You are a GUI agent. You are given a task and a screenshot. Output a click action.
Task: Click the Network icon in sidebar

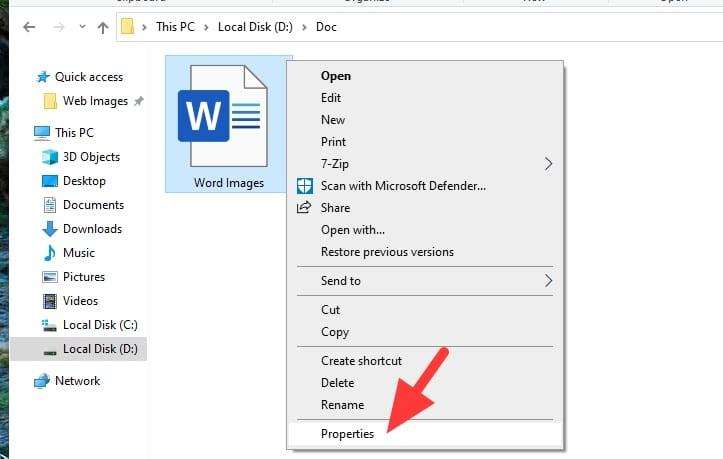(42, 381)
